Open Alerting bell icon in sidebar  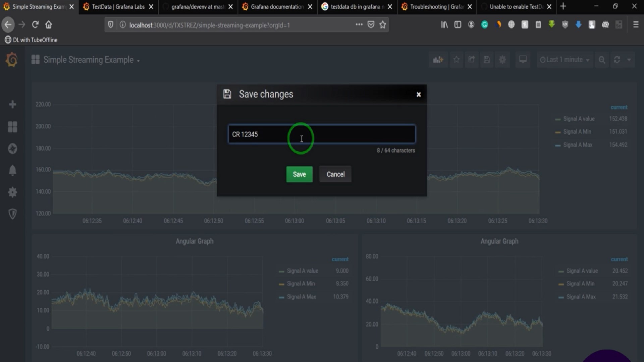(x=12, y=170)
